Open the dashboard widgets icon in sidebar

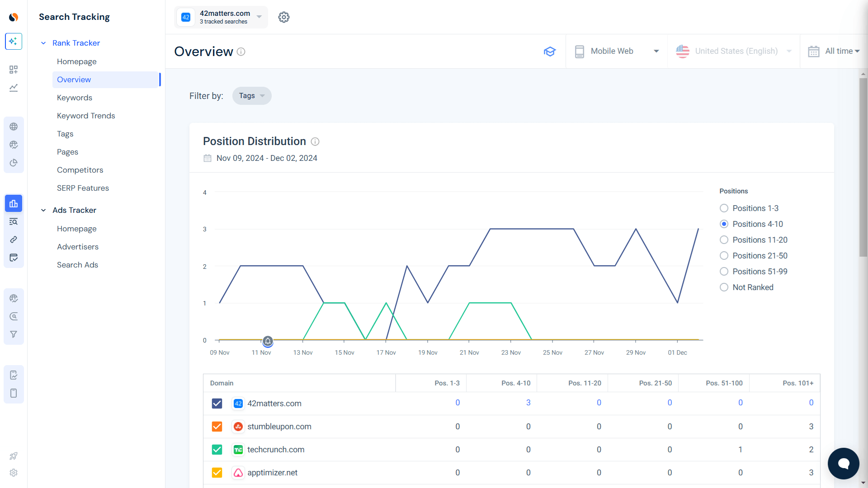coord(14,70)
